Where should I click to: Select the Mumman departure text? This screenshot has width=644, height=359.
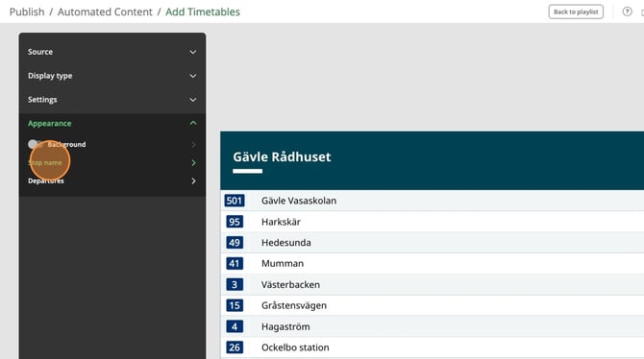[x=283, y=263]
